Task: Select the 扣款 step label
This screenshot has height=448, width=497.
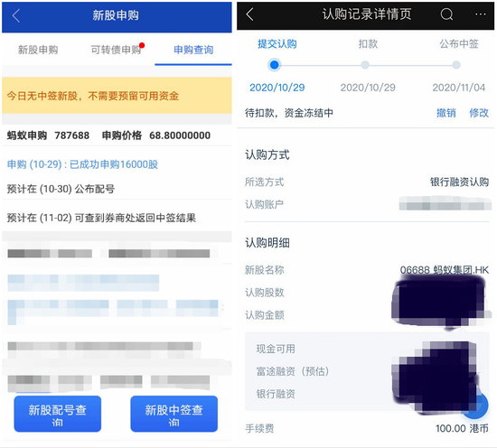Action: (368, 43)
